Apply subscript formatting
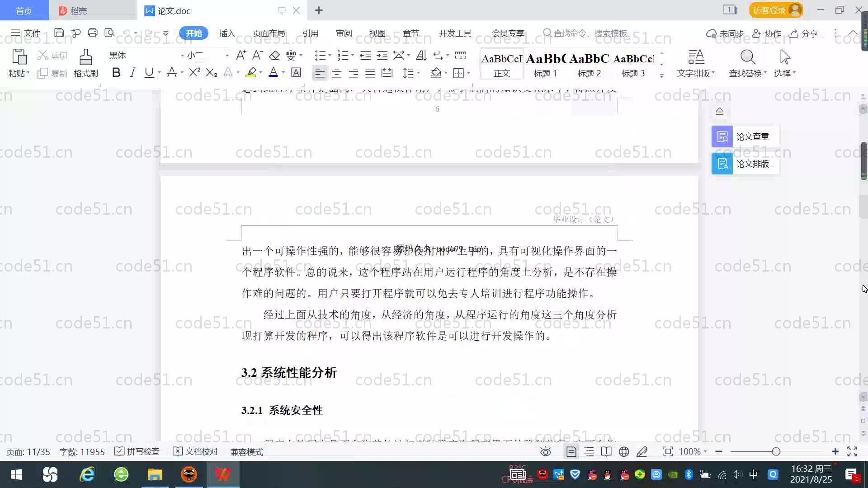 tap(212, 73)
